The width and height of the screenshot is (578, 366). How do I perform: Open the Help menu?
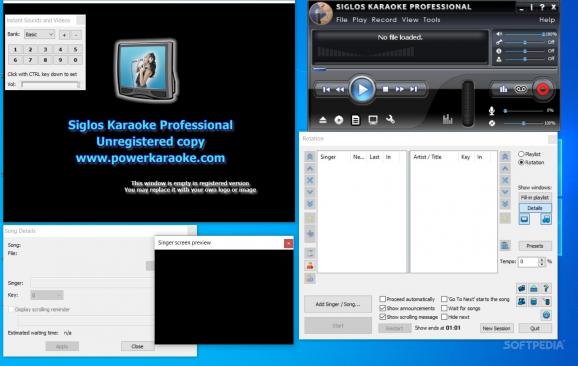(x=547, y=20)
